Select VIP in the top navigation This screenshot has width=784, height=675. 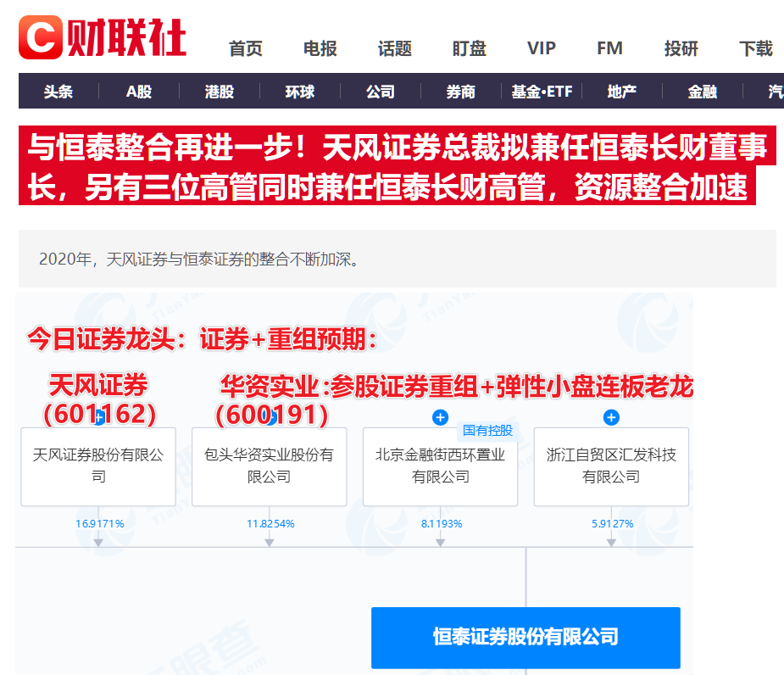(x=542, y=48)
